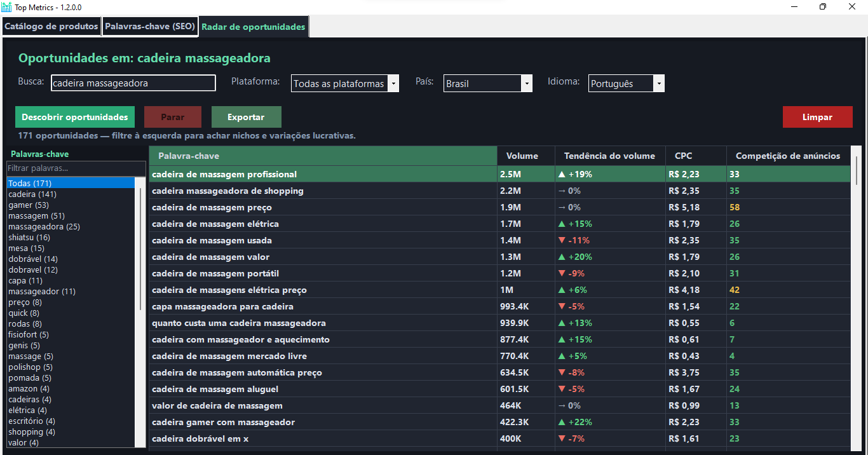
Task: Sort by the Palavra-chave column header
Action: [x=323, y=156]
